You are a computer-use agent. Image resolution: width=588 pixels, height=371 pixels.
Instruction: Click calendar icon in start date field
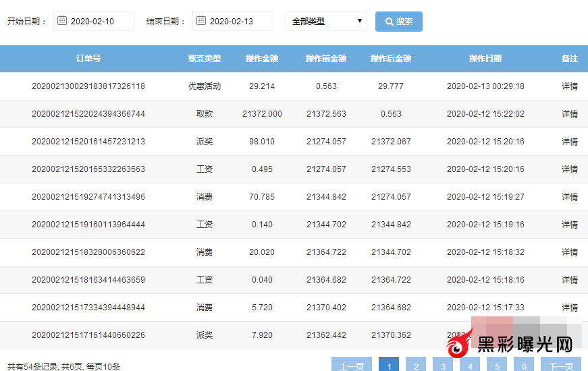point(62,21)
